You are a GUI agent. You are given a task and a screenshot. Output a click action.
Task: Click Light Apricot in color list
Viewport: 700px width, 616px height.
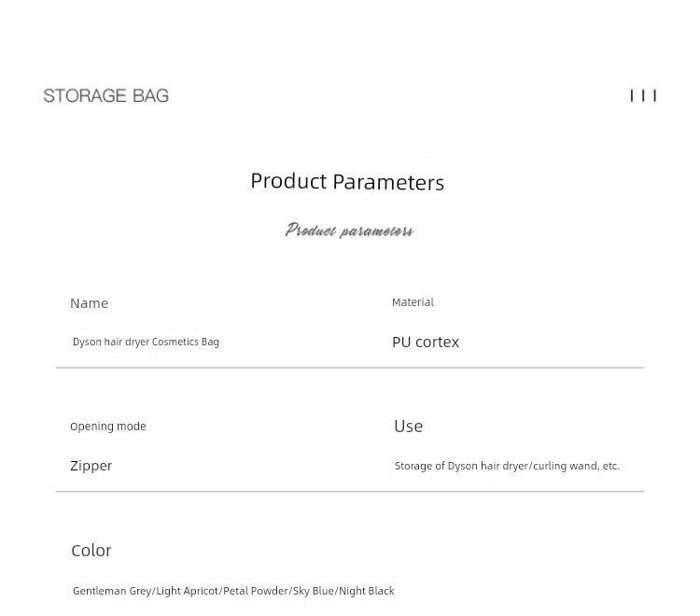click(188, 591)
